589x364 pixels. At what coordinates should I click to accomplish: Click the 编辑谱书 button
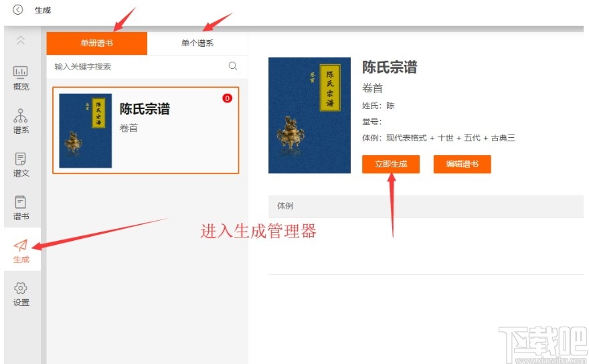click(462, 164)
